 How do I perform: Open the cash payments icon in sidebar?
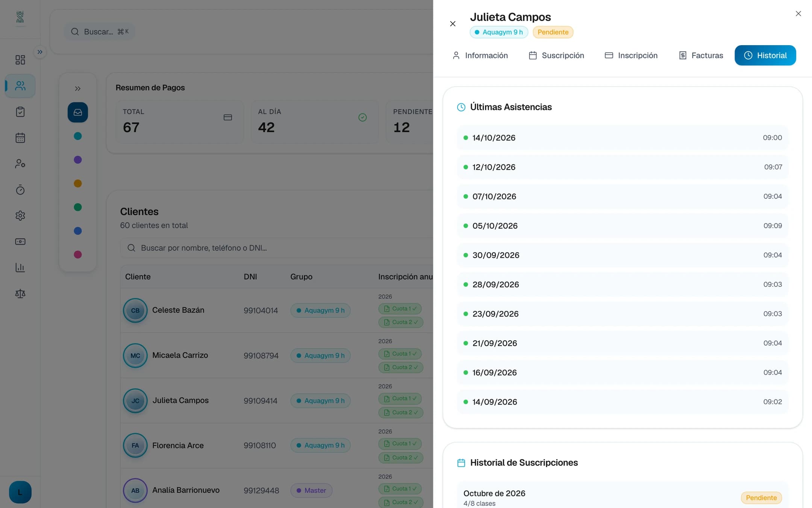click(20, 242)
